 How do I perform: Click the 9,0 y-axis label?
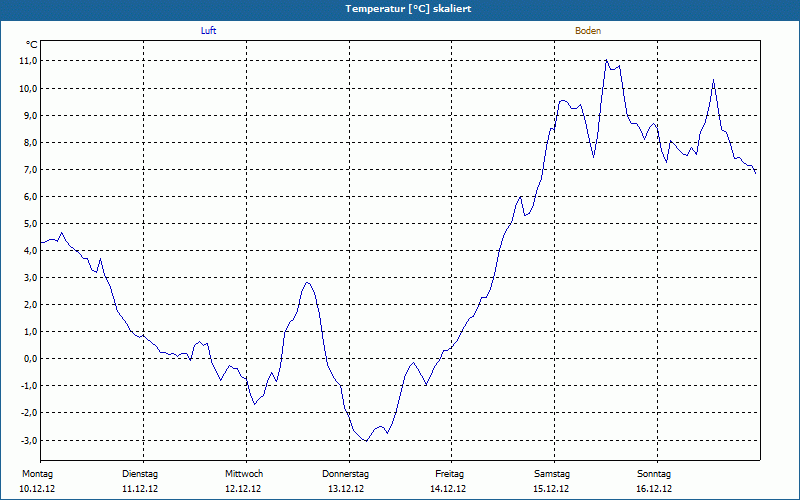(x=30, y=115)
